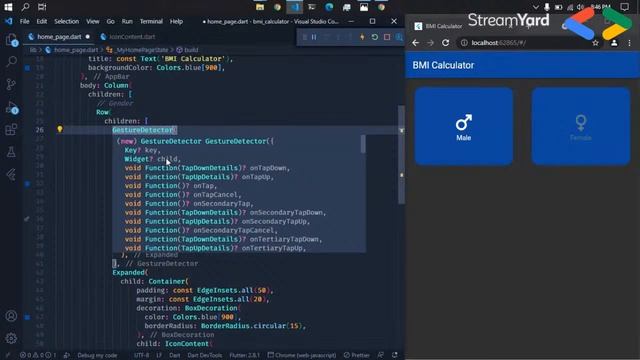Open the Selection menu

click(x=67, y=21)
